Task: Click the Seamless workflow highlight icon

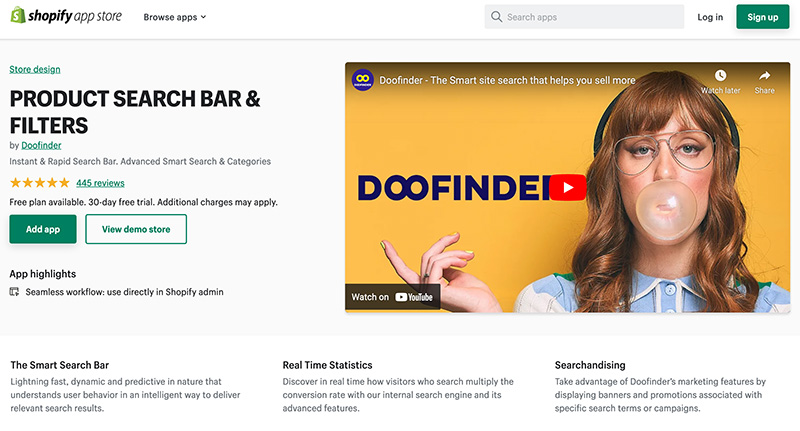Action: pos(14,292)
